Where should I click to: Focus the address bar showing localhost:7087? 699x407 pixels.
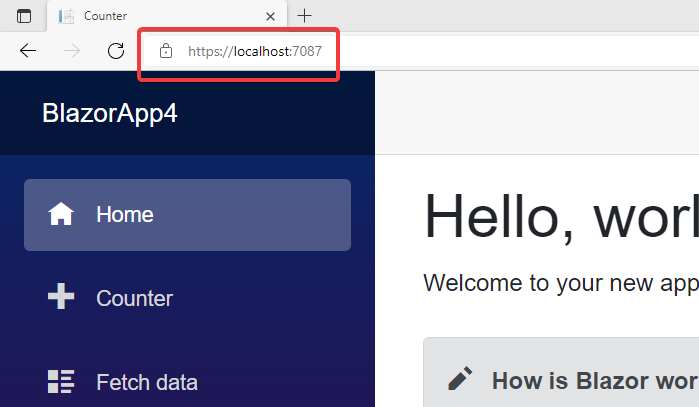tap(421, 51)
